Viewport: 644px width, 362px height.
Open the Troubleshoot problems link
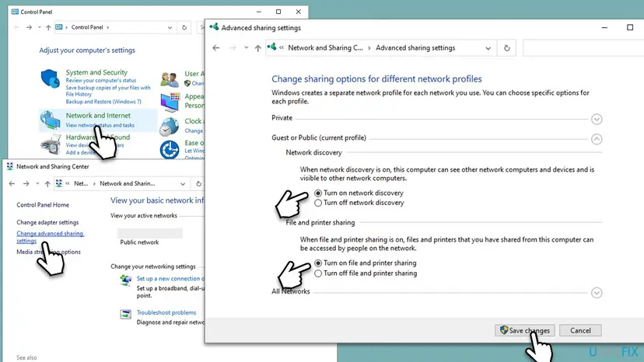tap(166, 312)
